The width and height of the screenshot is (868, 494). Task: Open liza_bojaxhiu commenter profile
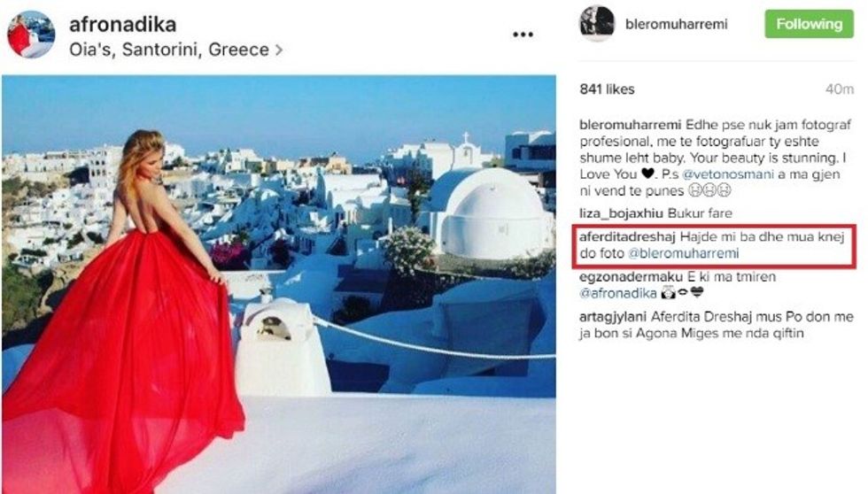coord(621,213)
